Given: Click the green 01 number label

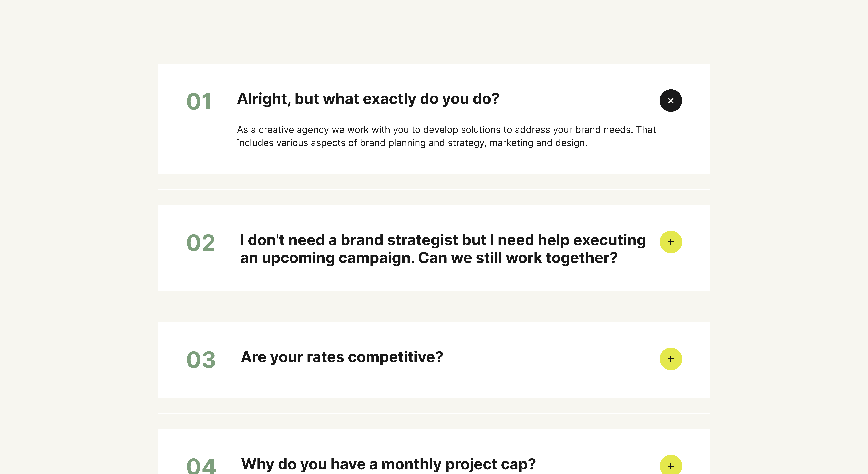Looking at the screenshot, I should (199, 101).
